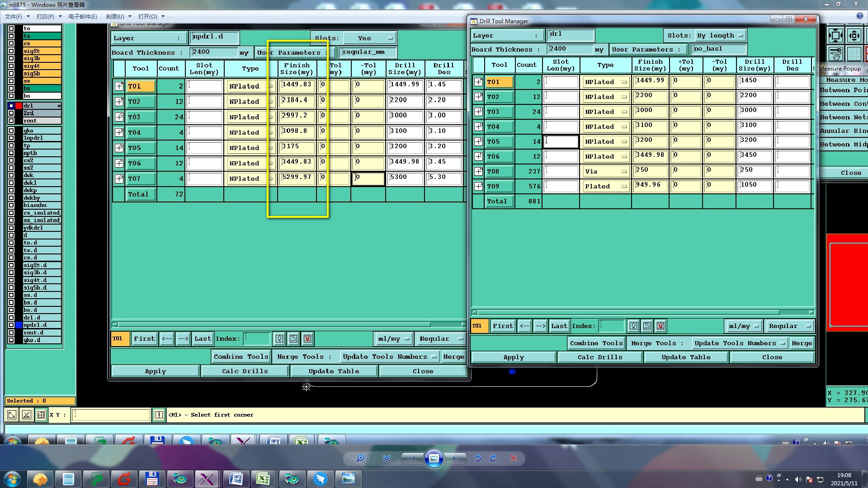Click the T05 slot length input field

point(561,141)
